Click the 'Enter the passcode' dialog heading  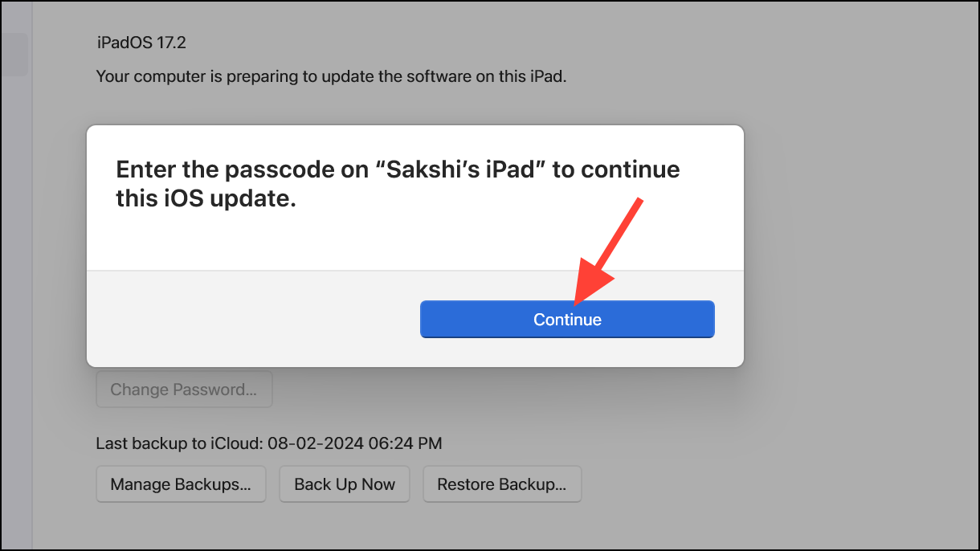397,170
